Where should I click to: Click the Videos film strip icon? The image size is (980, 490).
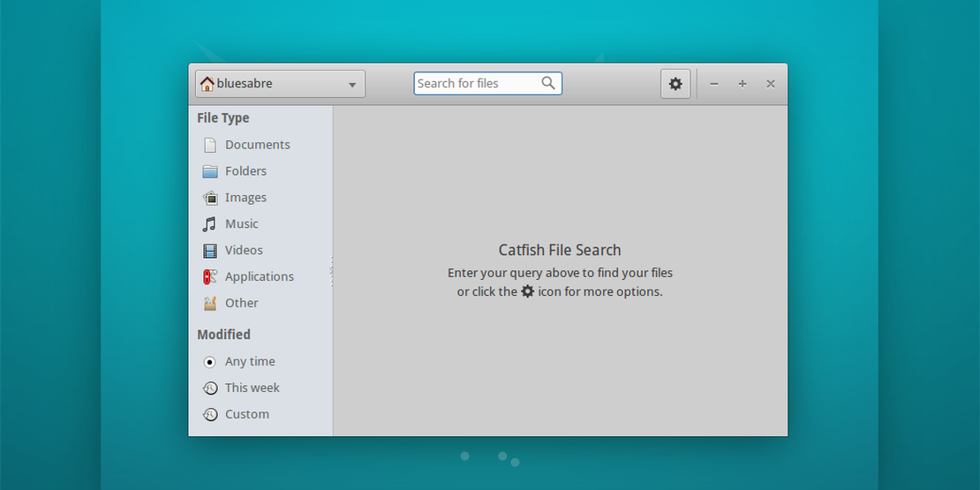(x=210, y=251)
